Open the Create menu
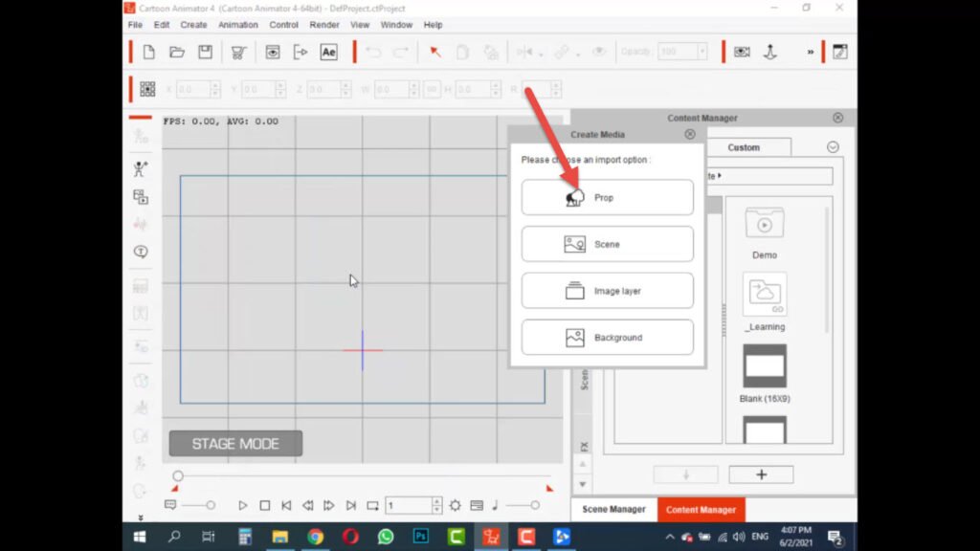This screenshot has width=980, height=551. coord(193,25)
